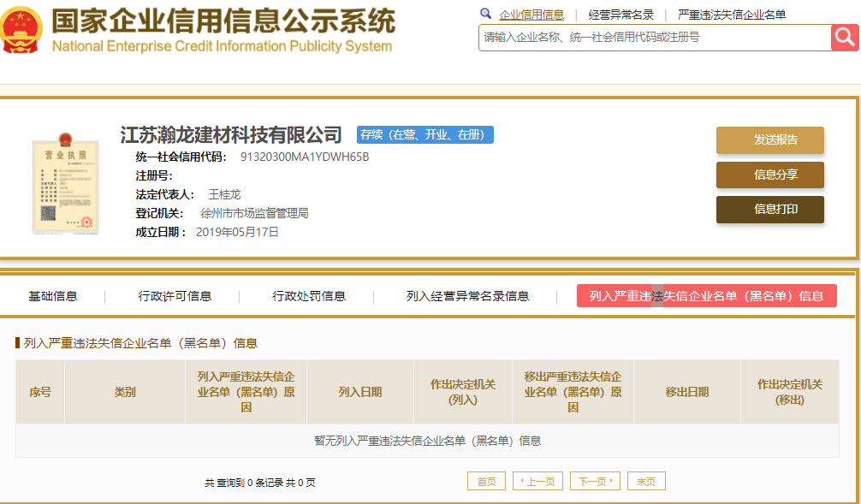Viewport: 861px width, 504px height.
Task: Click the record count text 共查询到 0 条记录
Action: pos(244,483)
